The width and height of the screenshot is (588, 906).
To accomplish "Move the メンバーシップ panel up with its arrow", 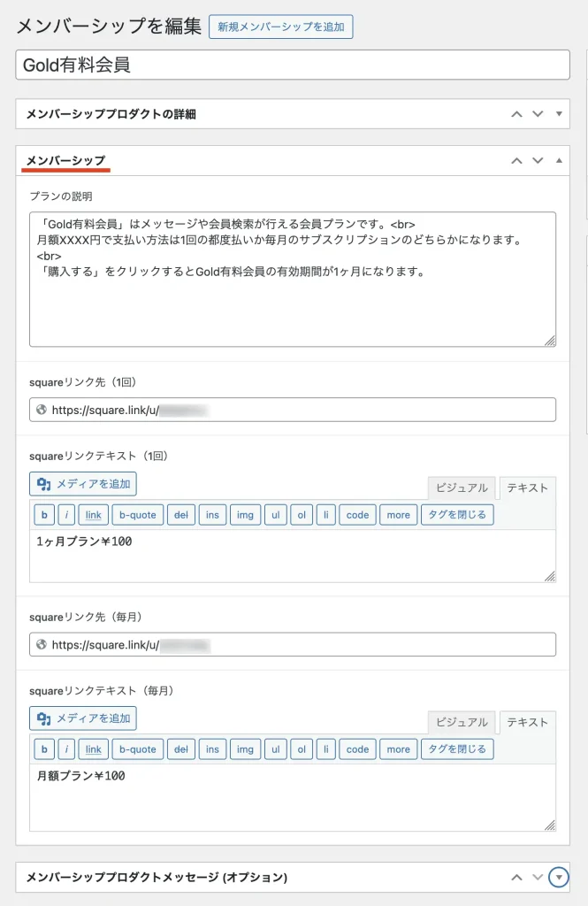I will coord(517,161).
